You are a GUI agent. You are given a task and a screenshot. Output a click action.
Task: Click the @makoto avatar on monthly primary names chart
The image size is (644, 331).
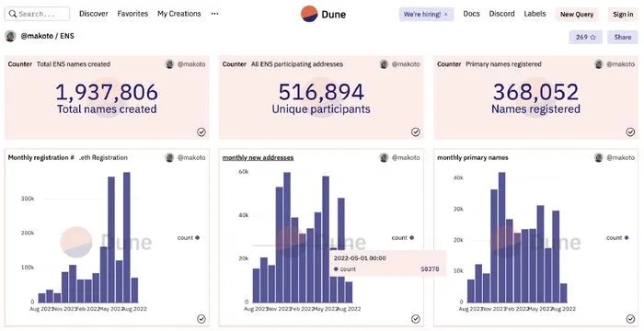pyautogui.click(x=599, y=157)
